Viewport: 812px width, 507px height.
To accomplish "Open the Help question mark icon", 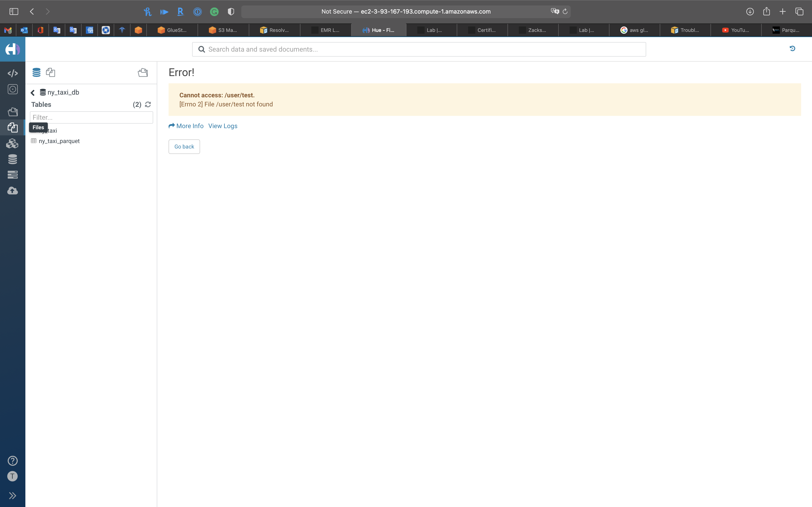I will 12,461.
